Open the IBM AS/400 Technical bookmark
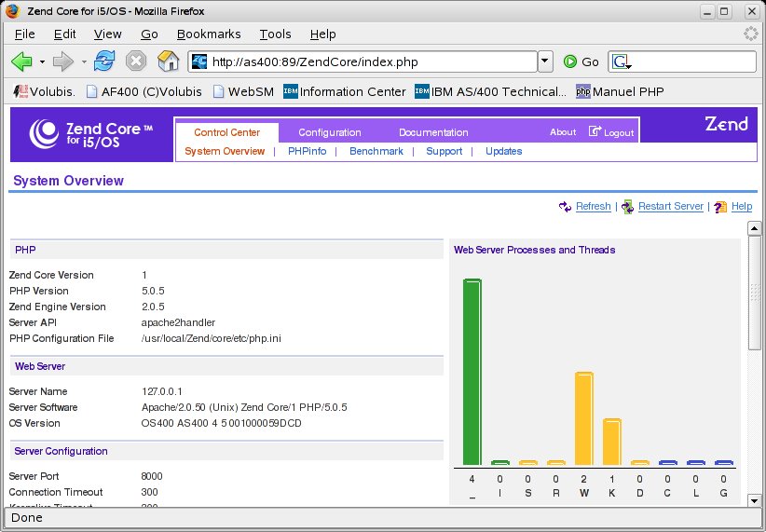766x532 pixels. click(490, 91)
